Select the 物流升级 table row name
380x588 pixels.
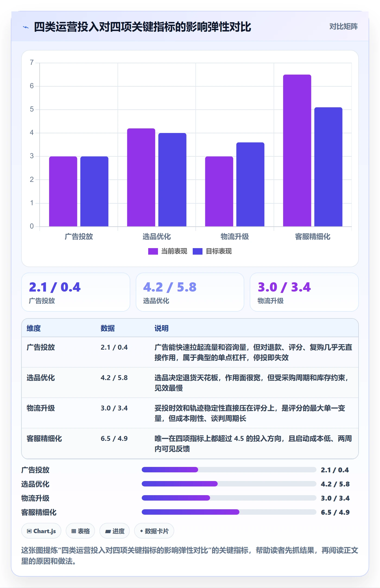(x=41, y=408)
